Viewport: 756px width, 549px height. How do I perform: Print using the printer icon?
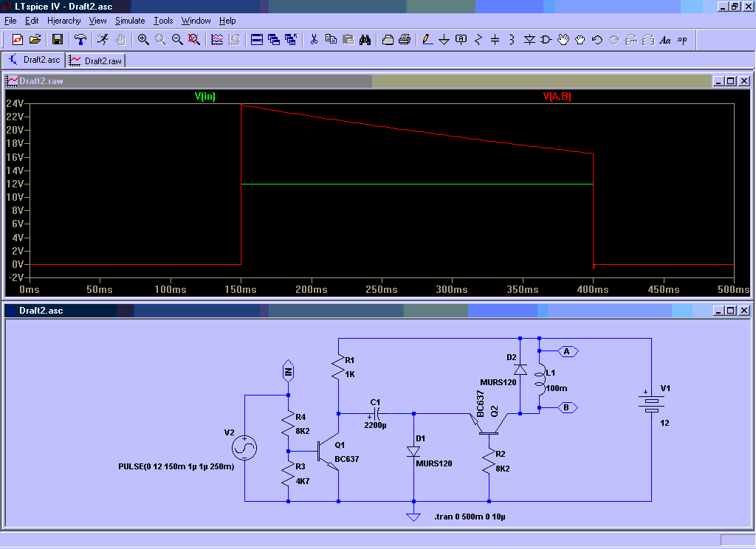coord(405,40)
